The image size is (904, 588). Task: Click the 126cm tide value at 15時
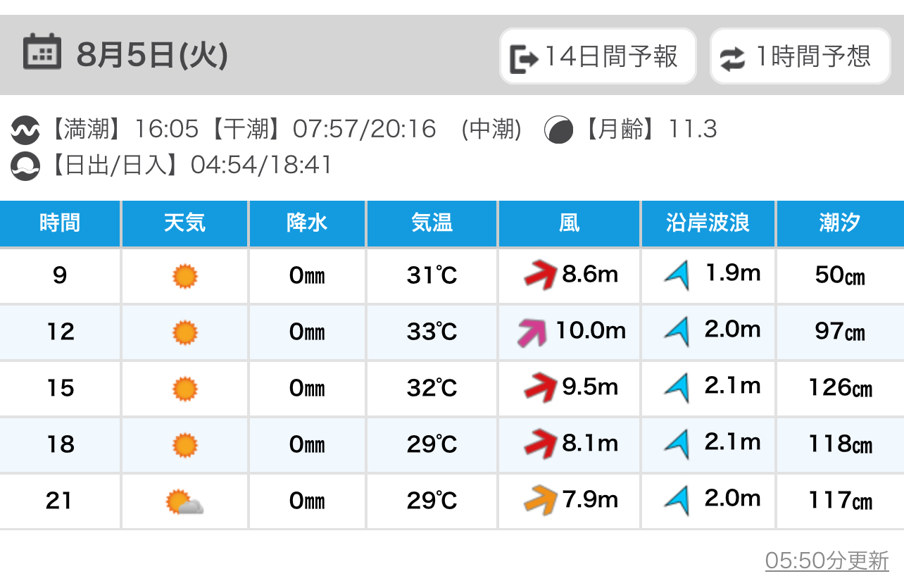pos(839,388)
